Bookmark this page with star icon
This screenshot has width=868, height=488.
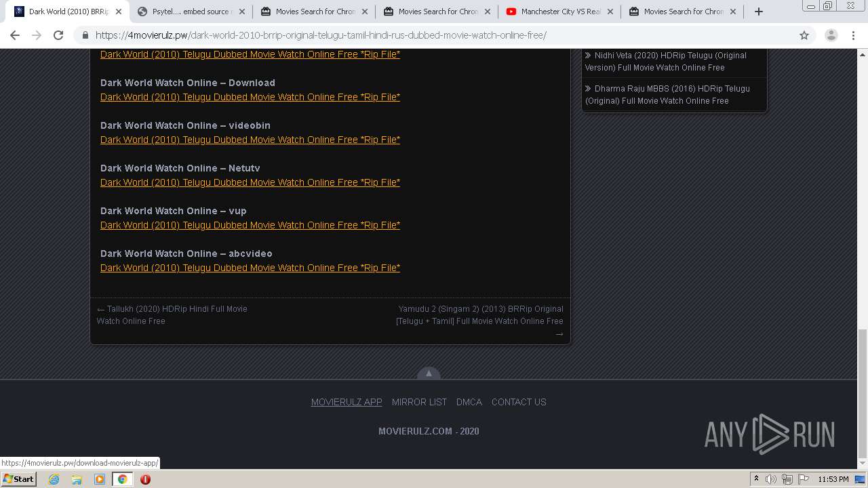click(804, 35)
